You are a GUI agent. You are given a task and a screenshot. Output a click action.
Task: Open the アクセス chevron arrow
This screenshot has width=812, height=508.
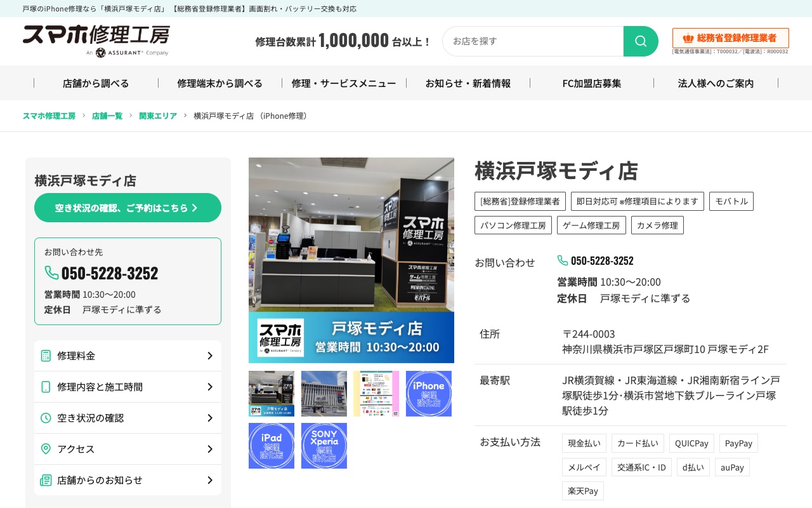(x=210, y=449)
